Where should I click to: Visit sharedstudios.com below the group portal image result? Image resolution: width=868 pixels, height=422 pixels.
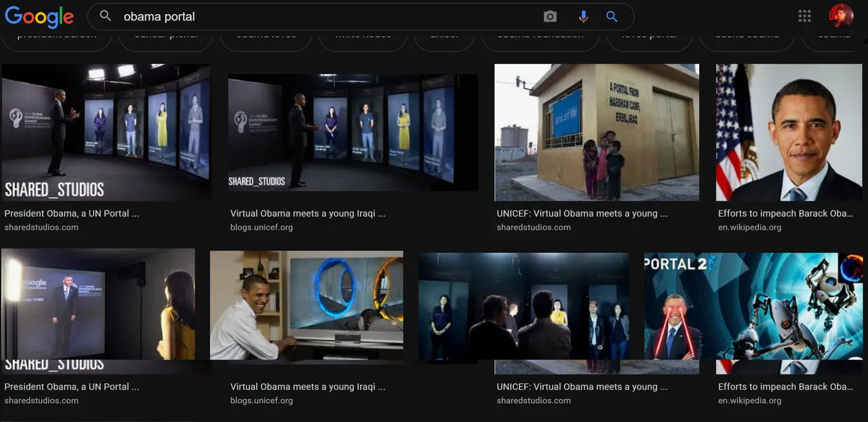[534, 401]
